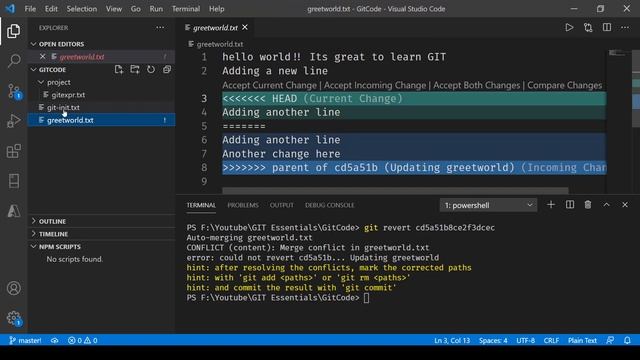Close the terminal panel
The width and height of the screenshot is (640, 360).
point(625,204)
